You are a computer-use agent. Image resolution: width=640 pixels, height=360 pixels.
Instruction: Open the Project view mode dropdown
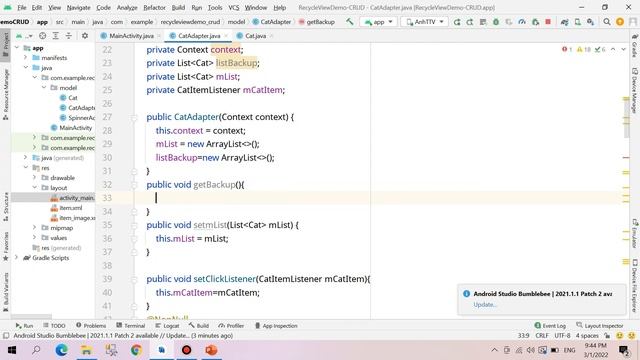pos(24,36)
